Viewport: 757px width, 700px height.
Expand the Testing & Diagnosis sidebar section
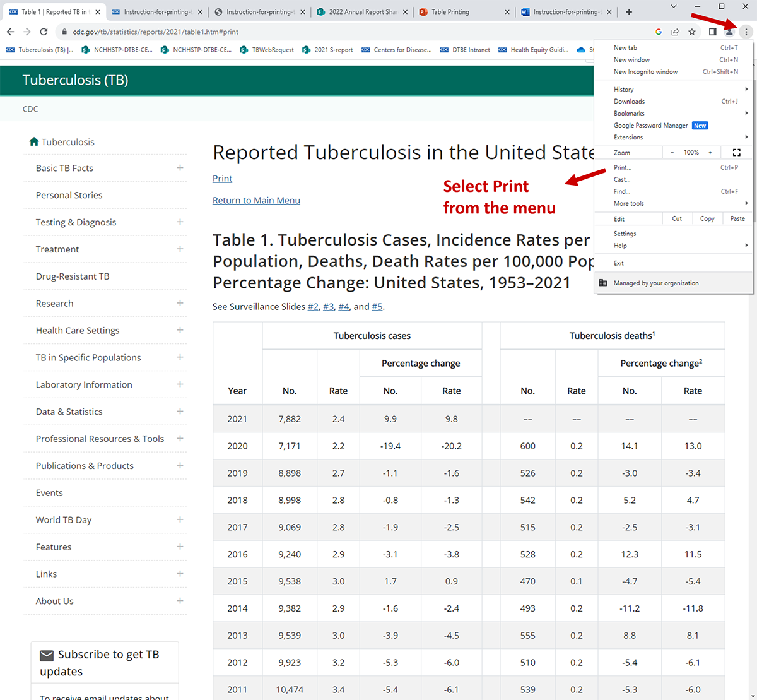click(180, 222)
